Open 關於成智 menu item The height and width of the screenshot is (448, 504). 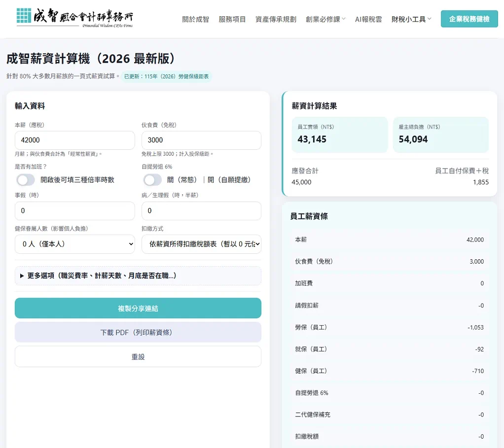click(195, 19)
